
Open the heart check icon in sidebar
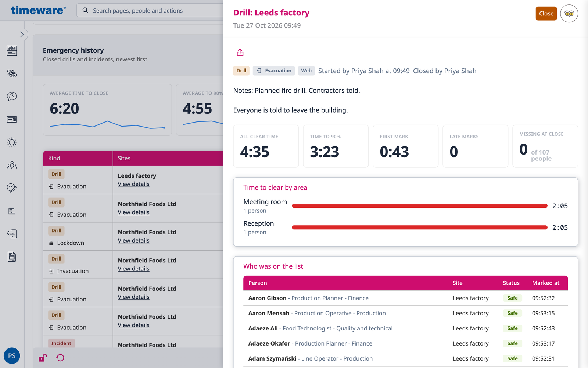(12, 188)
